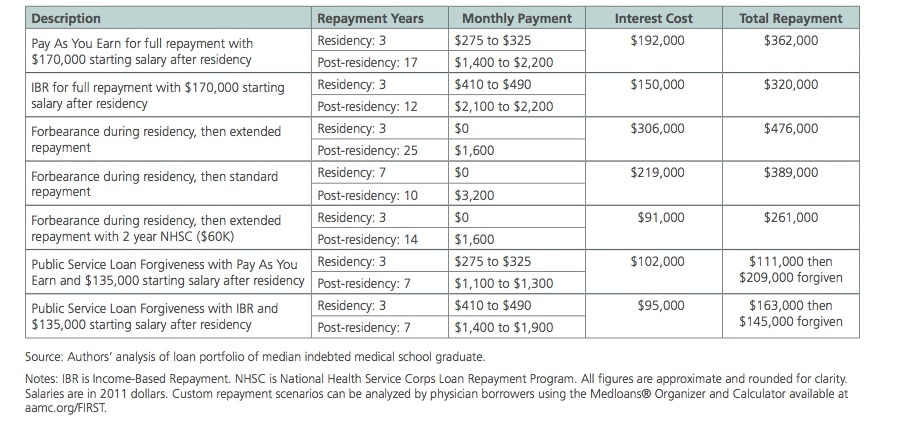Click the $163,000 then $145,000 forgiven cell
The image size is (897, 434).
(x=790, y=313)
